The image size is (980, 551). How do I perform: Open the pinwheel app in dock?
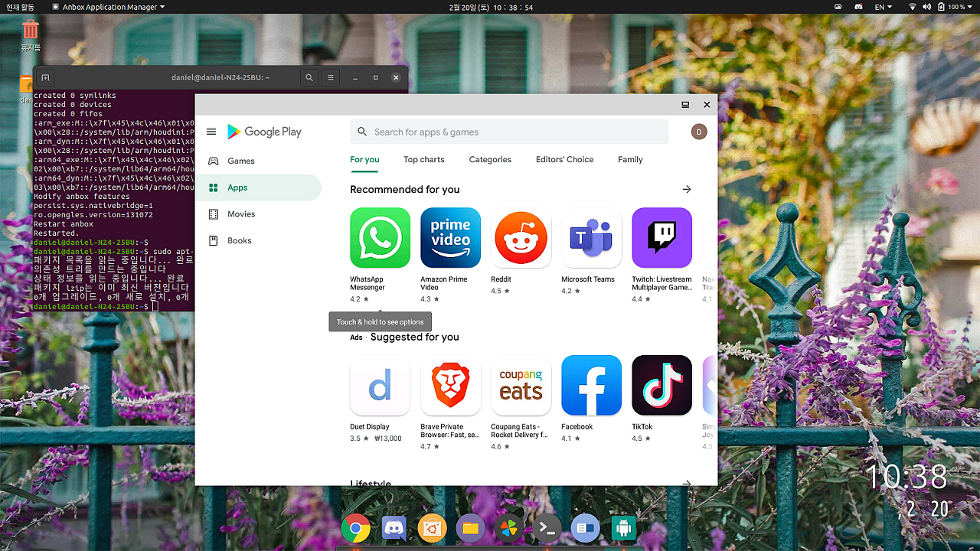(509, 528)
